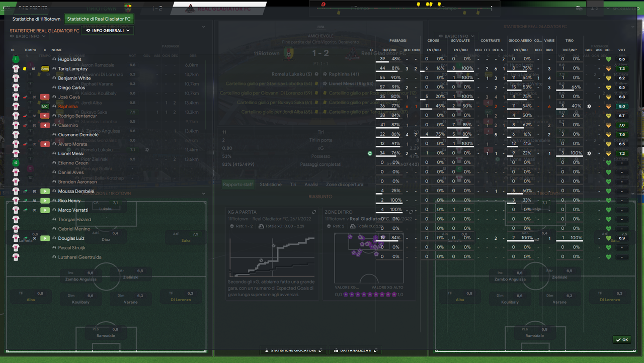Screen dimensions: 644x363
Task: Sort by the TEMPO column header
Action: (x=30, y=50)
